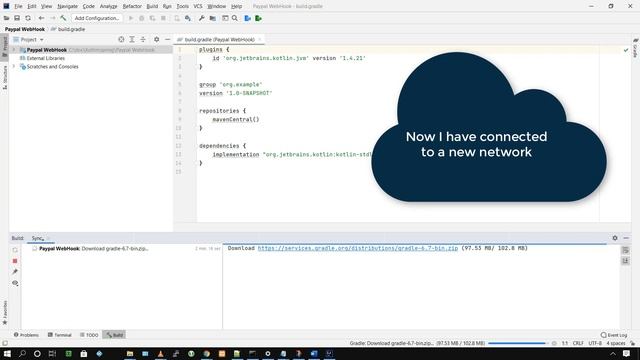Switch to the Build tab in build panel
This screenshot has height=360, width=640.
click(17, 238)
